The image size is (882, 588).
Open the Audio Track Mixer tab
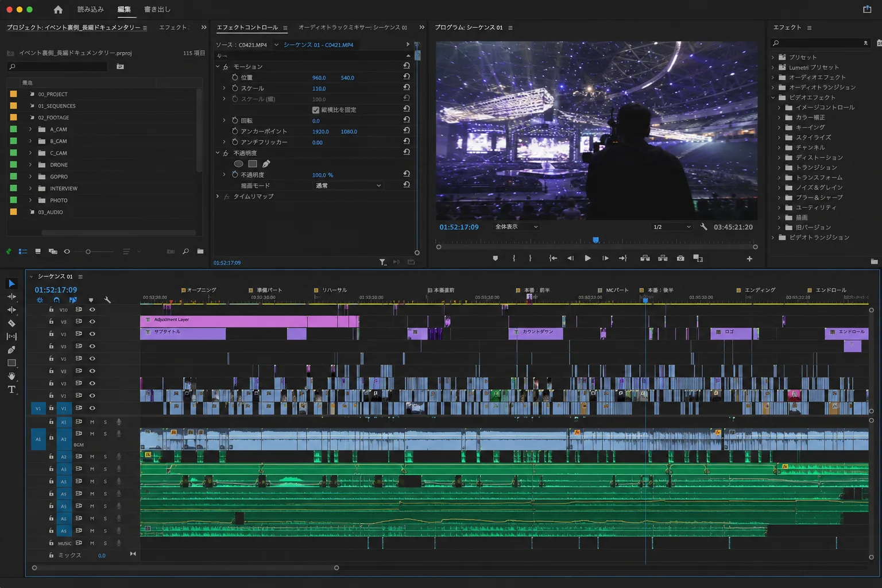click(x=353, y=28)
